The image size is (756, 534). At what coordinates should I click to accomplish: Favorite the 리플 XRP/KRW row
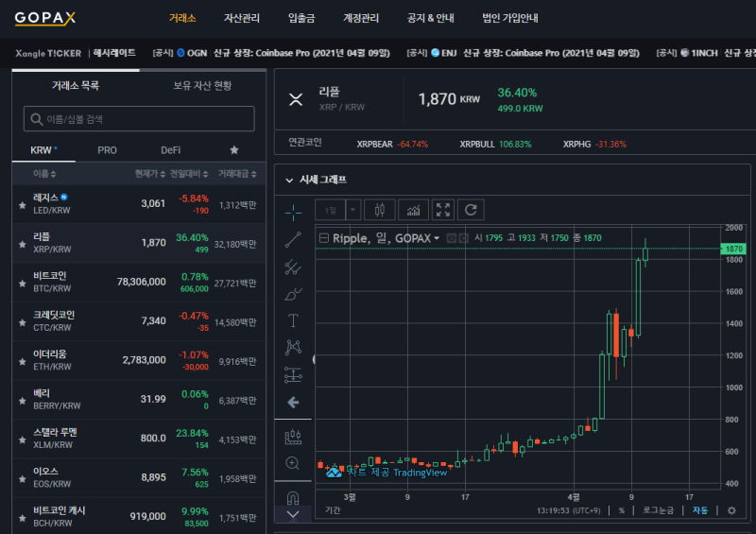point(22,244)
